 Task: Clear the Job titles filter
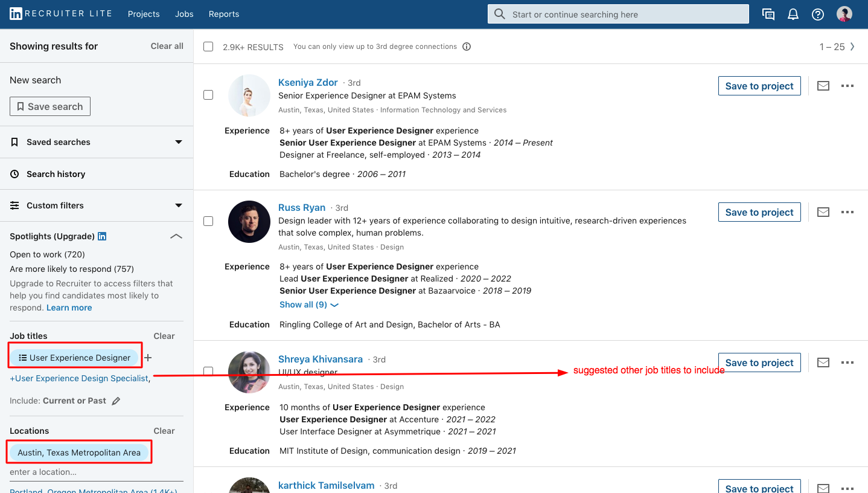(164, 336)
